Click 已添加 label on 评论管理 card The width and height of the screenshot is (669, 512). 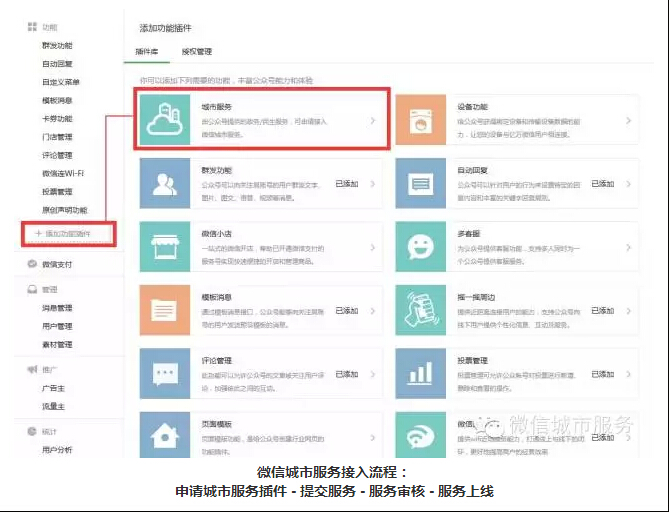click(347, 374)
